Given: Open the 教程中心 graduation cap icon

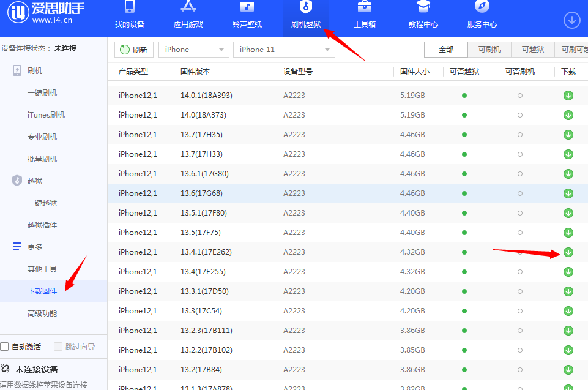Looking at the screenshot, I should [423, 6].
